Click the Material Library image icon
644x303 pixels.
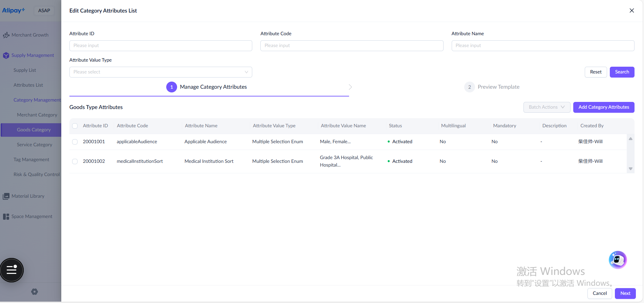click(6, 196)
